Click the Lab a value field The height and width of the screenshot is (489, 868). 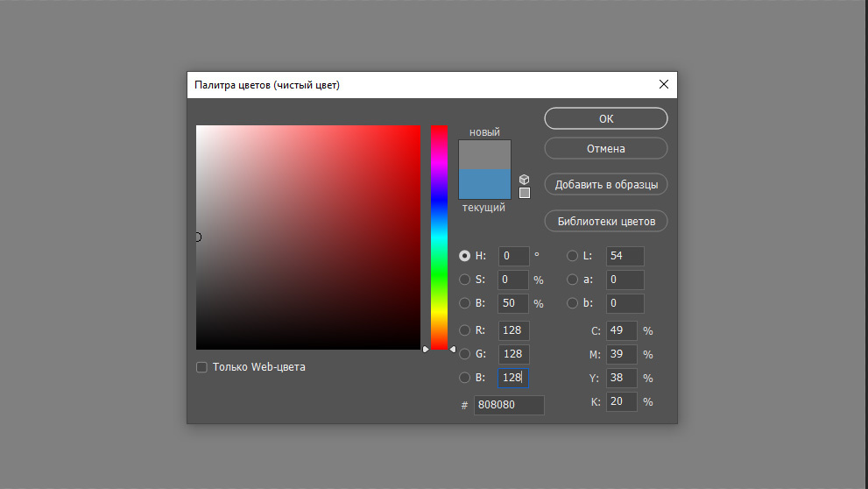(x=625, y=280)
